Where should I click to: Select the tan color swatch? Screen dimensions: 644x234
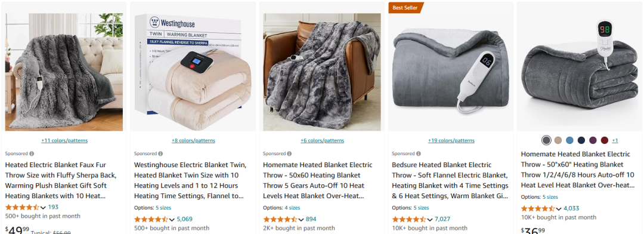(558, 140)
